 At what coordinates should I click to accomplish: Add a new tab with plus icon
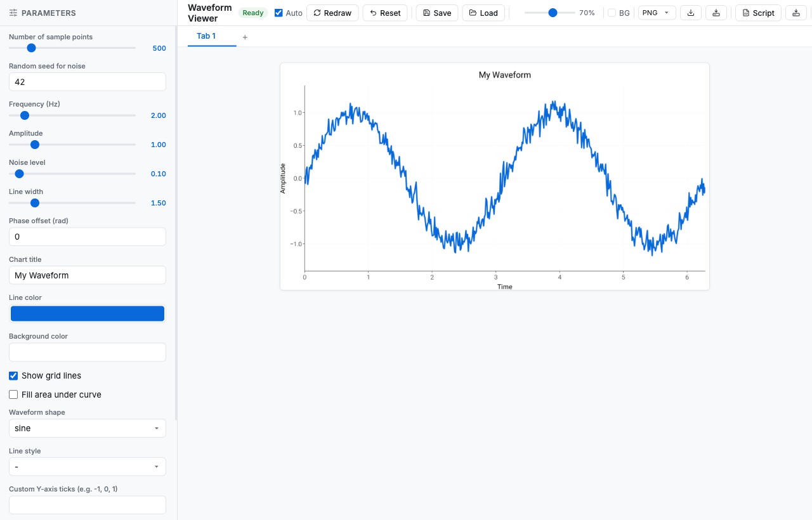pyautogui.click(x=245, y=37)
